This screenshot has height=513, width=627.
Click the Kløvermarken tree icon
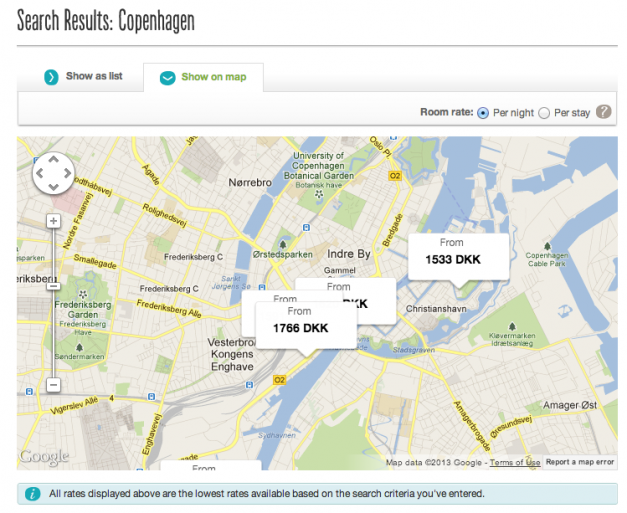(512, 326)
